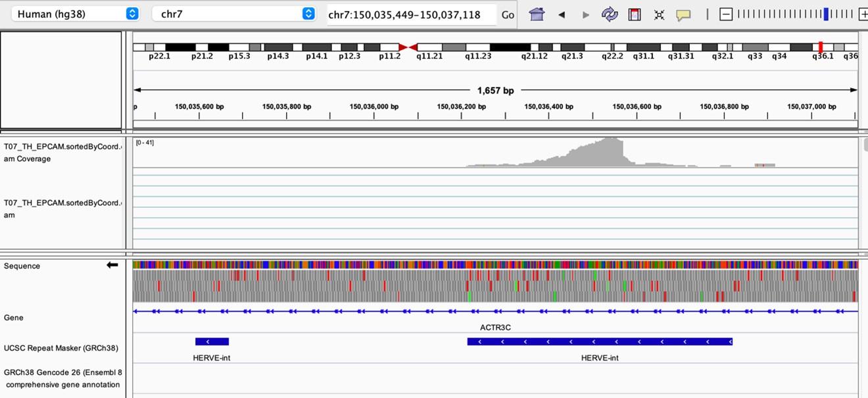The image size is (868, 398).
Task: Click the blue zoom slider handle
Action: click(x=826, y=14)
